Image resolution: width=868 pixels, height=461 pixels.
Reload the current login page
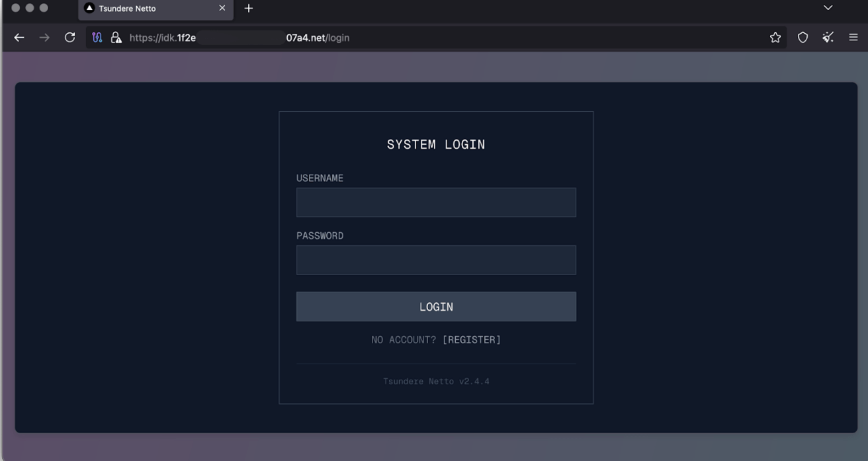click(x=69, y=38)
